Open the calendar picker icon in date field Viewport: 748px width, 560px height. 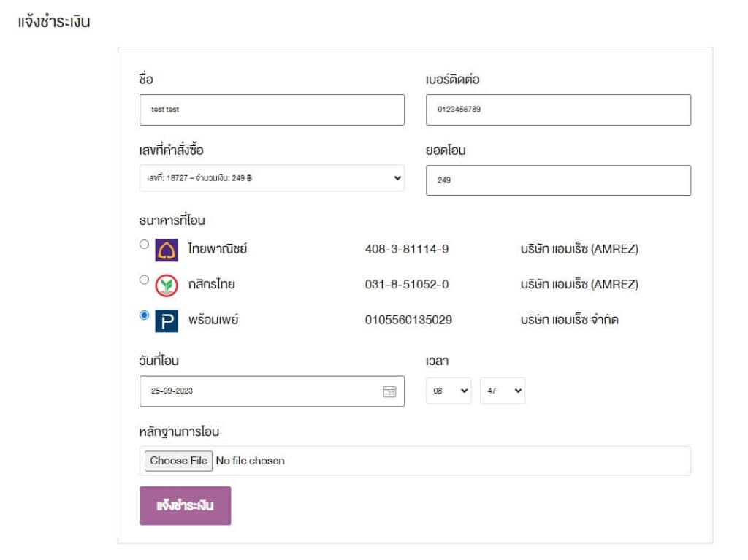click(x=389, y=391)
